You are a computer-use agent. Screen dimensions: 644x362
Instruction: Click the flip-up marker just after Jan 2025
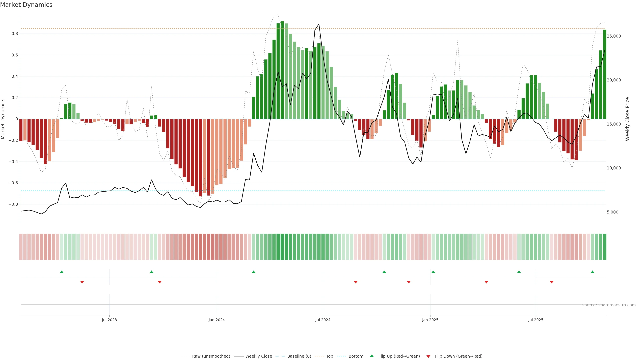pos(433,272)
